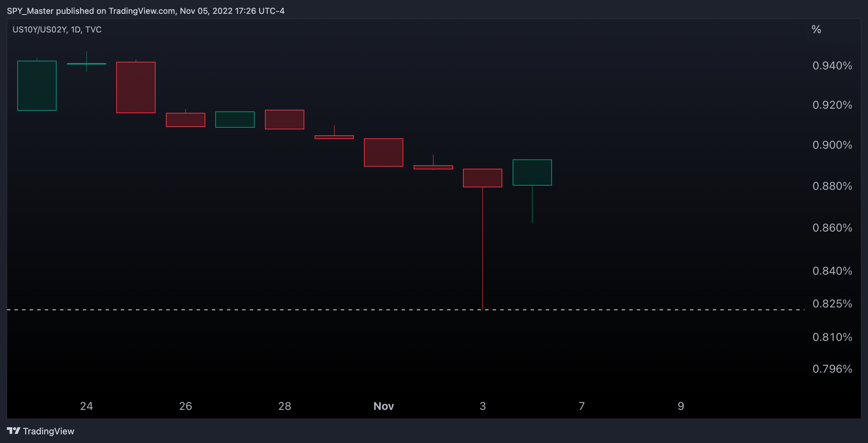Click the SPY_Master published header text
Image resolution: width=868 pixels, height=443 pixels.
[146, 11]
